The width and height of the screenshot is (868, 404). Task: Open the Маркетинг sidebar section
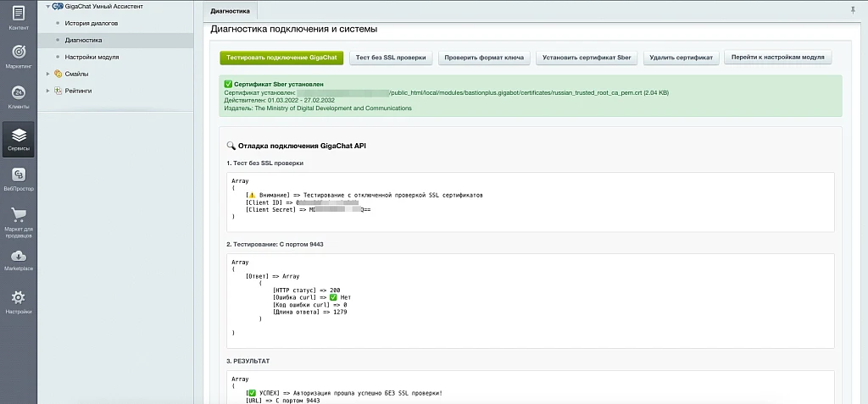click(19, 57)
